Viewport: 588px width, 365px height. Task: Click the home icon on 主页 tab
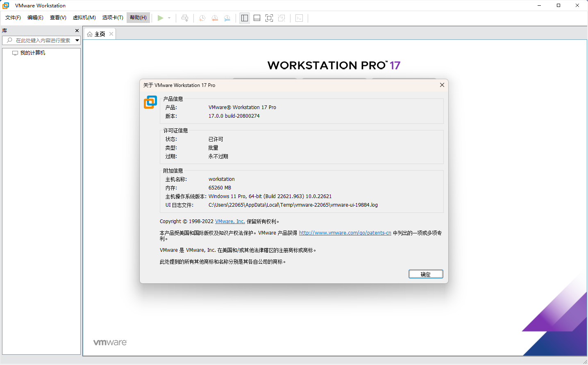(90, 34)
